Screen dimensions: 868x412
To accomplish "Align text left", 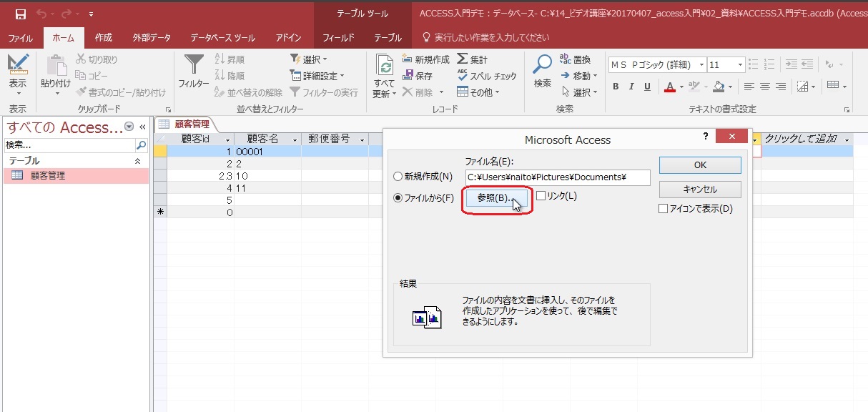I will [x=749, y=87].
